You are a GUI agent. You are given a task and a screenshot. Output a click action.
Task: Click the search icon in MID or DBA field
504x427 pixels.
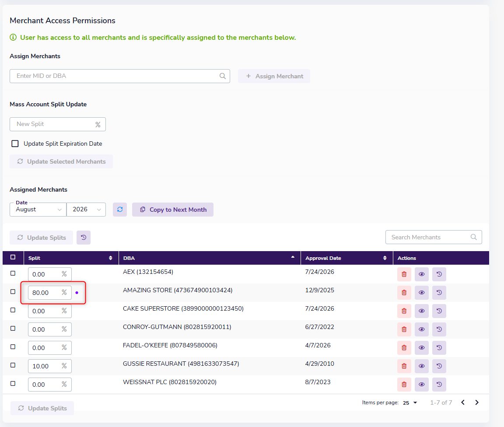[222, 76]
